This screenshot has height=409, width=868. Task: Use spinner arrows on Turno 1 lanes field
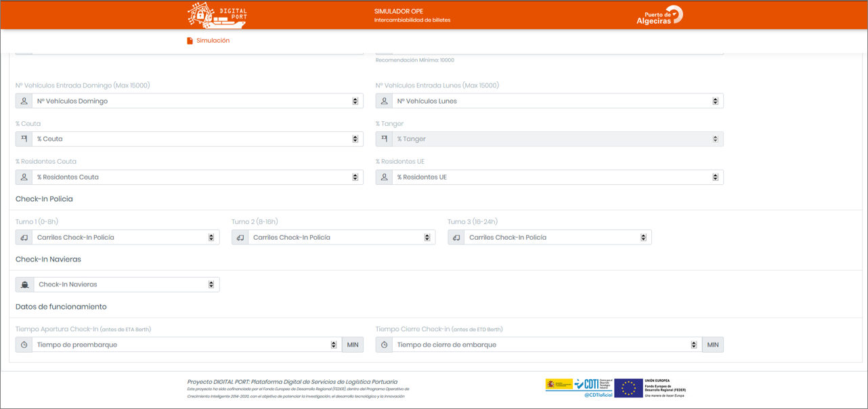coord(211,238)
